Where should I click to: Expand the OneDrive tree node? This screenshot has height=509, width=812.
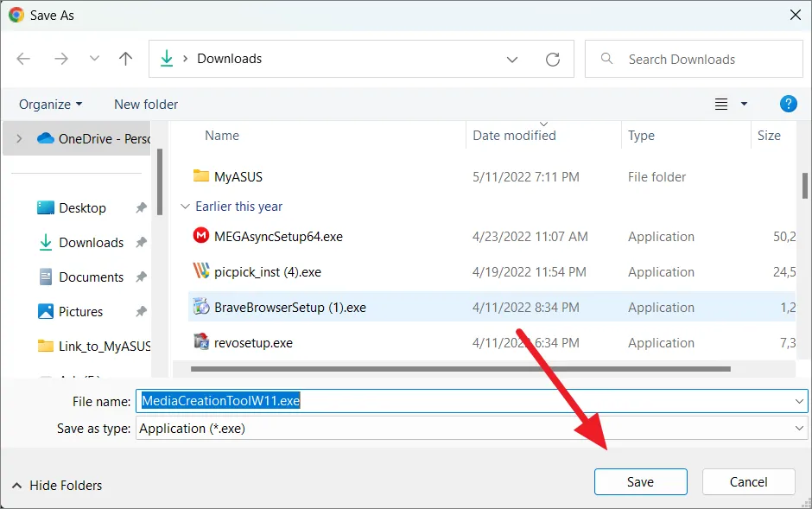click(x=20, y=138)
